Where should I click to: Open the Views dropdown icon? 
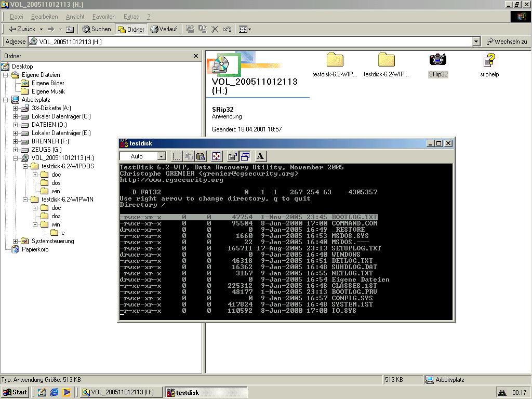click(245, 29)
